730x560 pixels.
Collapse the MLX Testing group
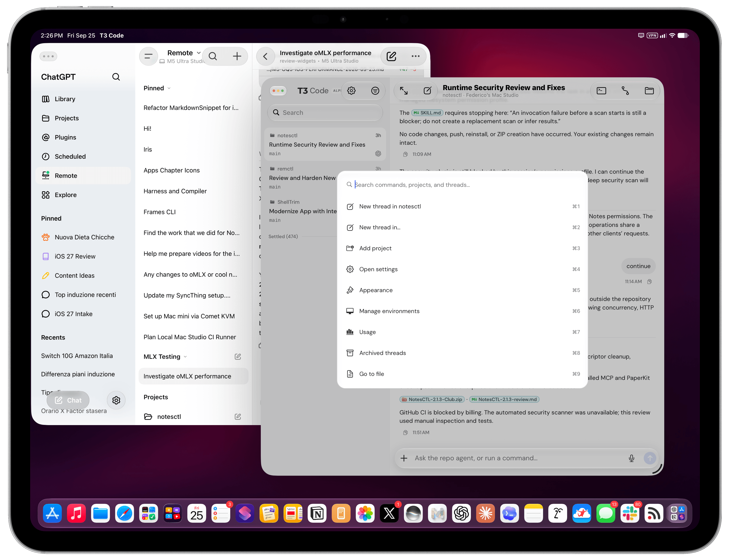[x=185, y=357]
